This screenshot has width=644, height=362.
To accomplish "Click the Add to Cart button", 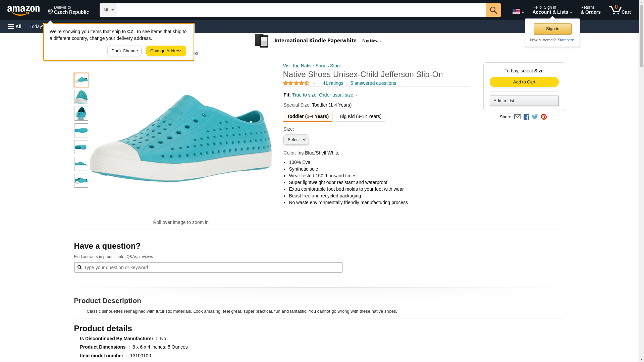I will click(524, 82).
